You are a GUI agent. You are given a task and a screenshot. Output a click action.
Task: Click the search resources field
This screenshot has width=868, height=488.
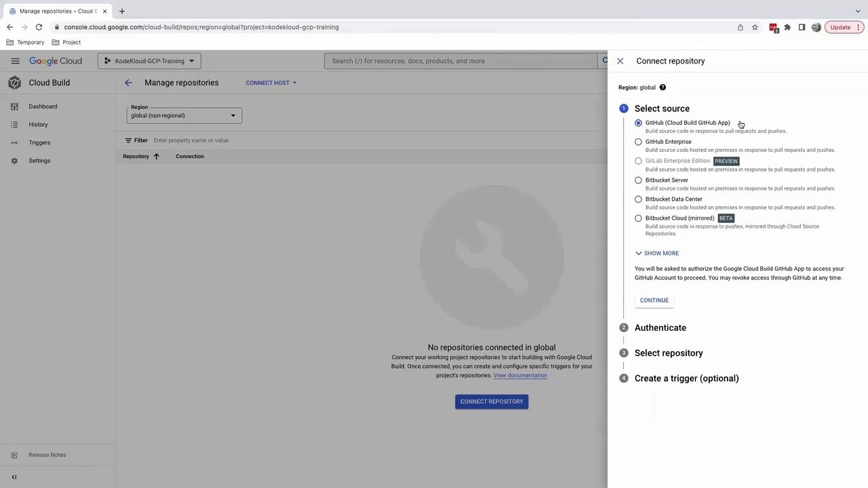point(460,61)
